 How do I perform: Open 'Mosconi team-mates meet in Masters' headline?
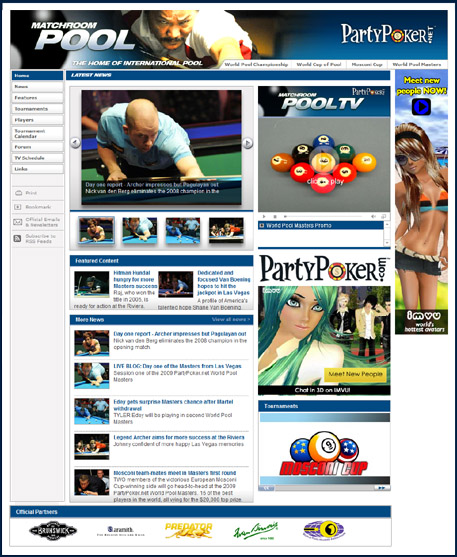click(174, 473)
